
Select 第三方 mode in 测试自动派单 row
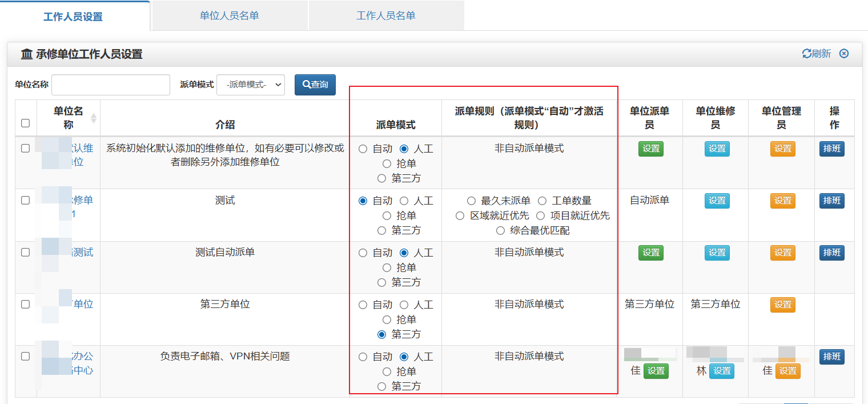click(382, 282)
